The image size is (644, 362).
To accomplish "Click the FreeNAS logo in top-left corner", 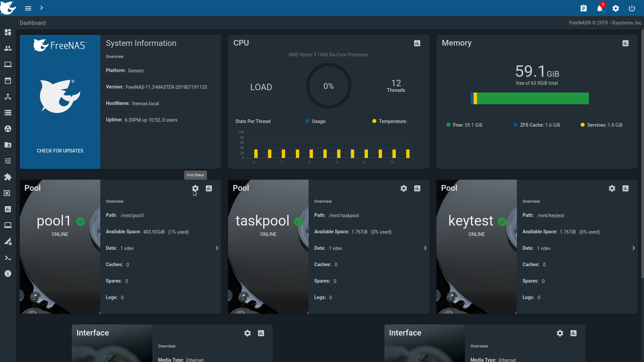I will click(8, 7).
